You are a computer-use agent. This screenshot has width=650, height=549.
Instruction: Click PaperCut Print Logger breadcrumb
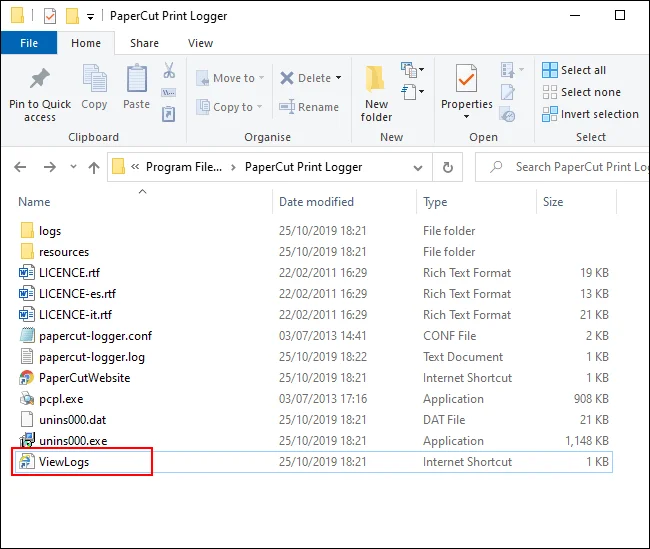(303, 167)
